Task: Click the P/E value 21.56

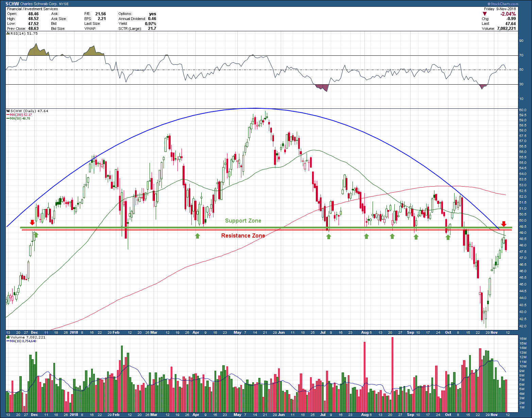Action: 101,14
